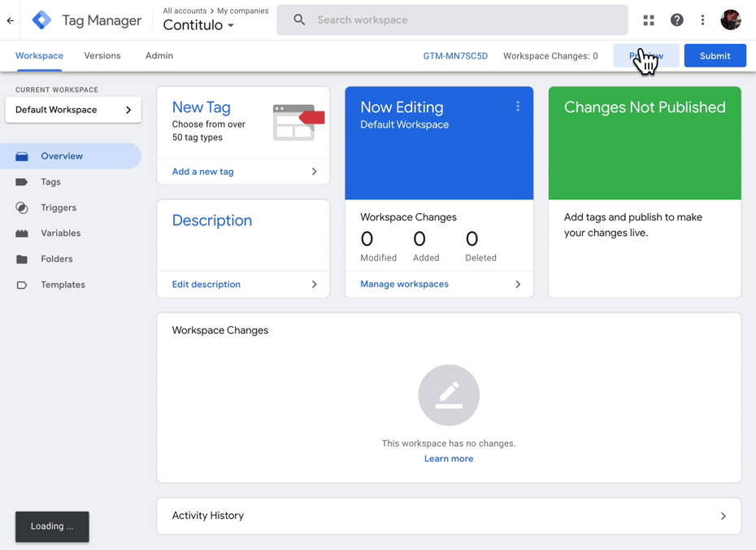
Task: Click the chevron beside Edit description
Action: [x=315, y=285]
